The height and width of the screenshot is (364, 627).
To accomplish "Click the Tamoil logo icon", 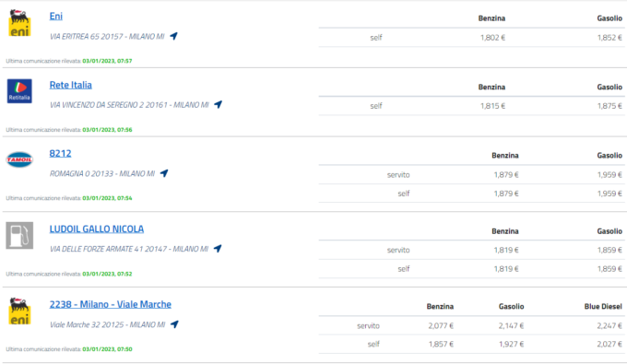I will (19, 159).
